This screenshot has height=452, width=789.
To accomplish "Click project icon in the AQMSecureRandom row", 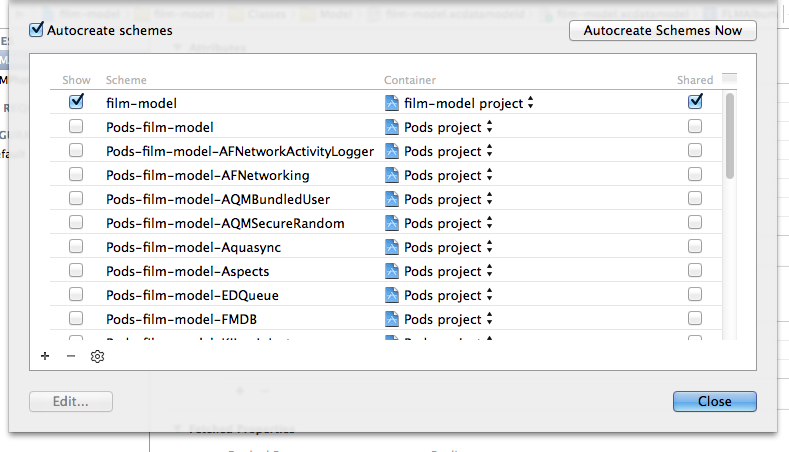I will click(x=392, y=223).
